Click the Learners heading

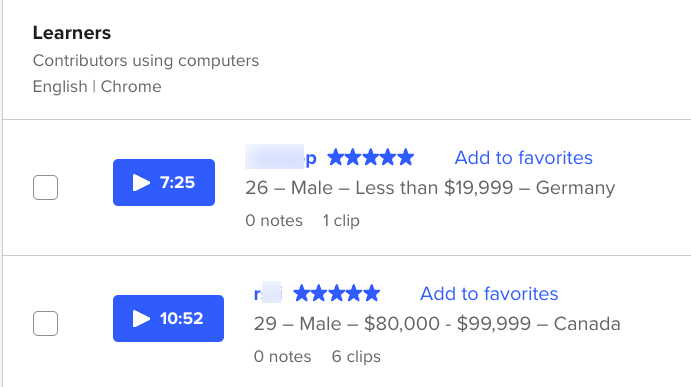point(72,33)
